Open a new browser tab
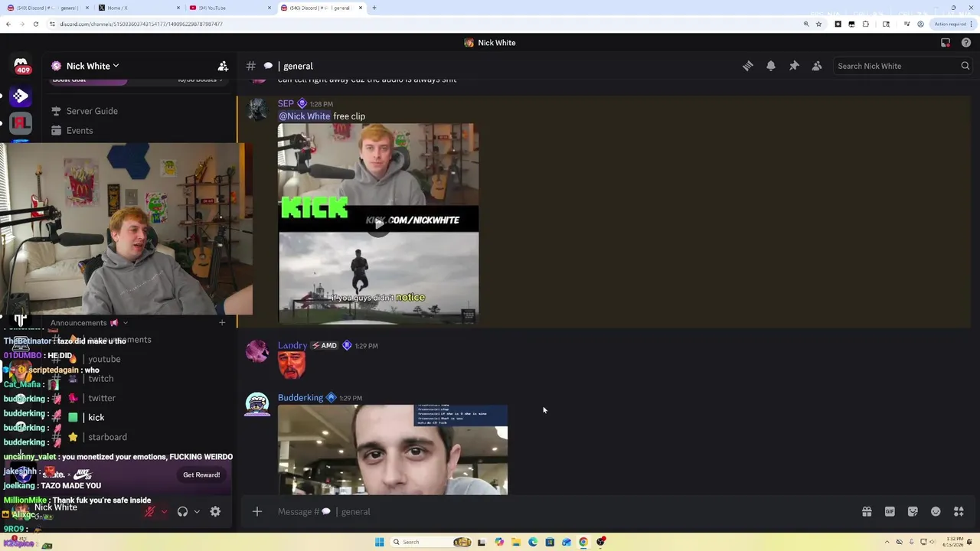980x551 pixels. point(374,8)
